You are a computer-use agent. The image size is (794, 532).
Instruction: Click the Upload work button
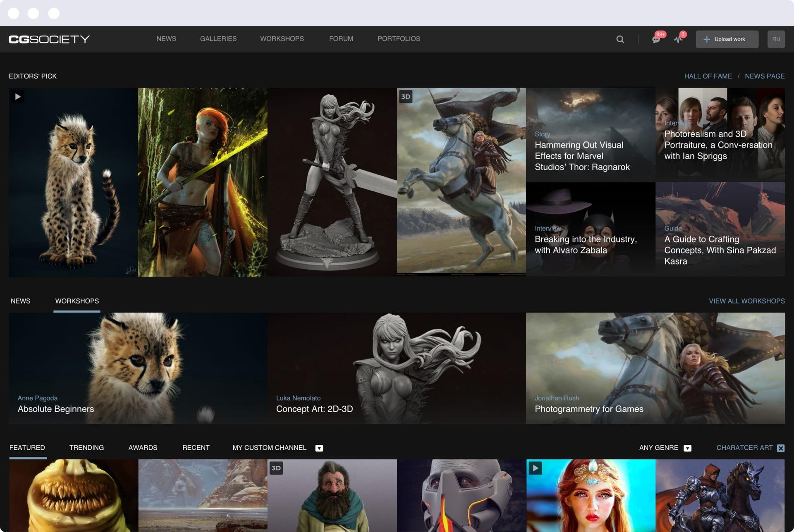(x=727, y=39)
